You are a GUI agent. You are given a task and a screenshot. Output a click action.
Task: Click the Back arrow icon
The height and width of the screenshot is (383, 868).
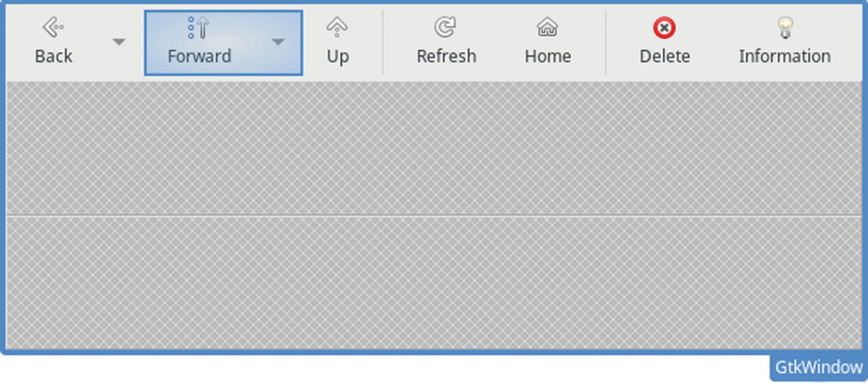(53, 27)
